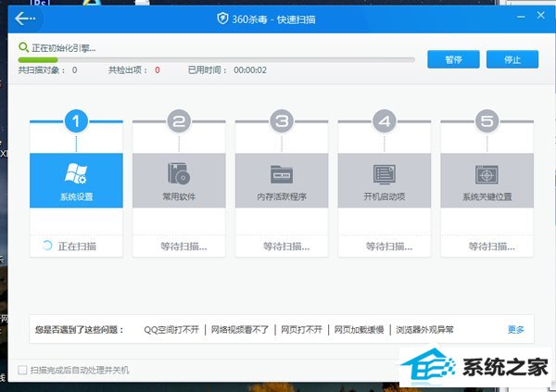Click the 系统关键位置 label
The image size is (556, 392).
[486, 196]
